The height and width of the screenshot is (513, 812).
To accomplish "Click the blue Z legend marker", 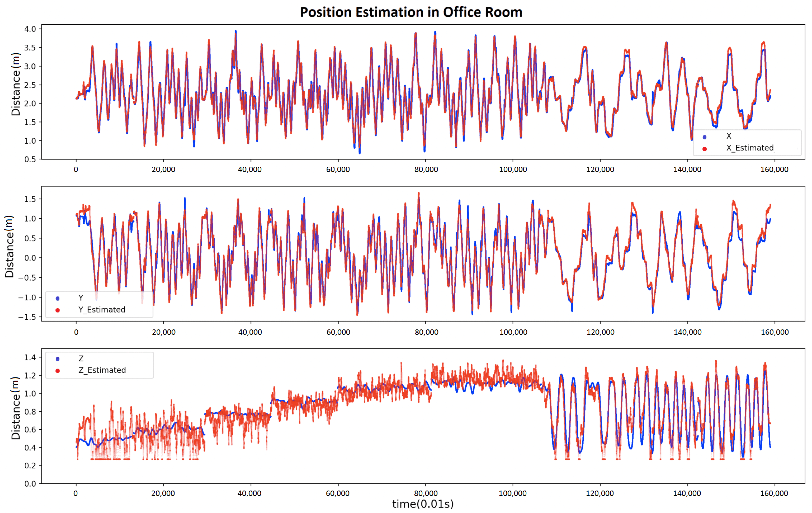I will (58, 359).
